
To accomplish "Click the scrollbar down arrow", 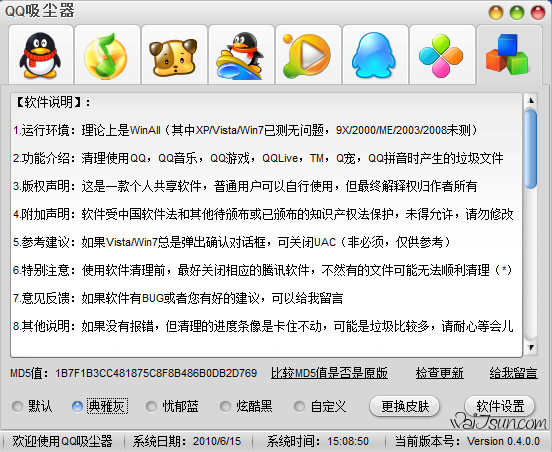I will 531,348.
